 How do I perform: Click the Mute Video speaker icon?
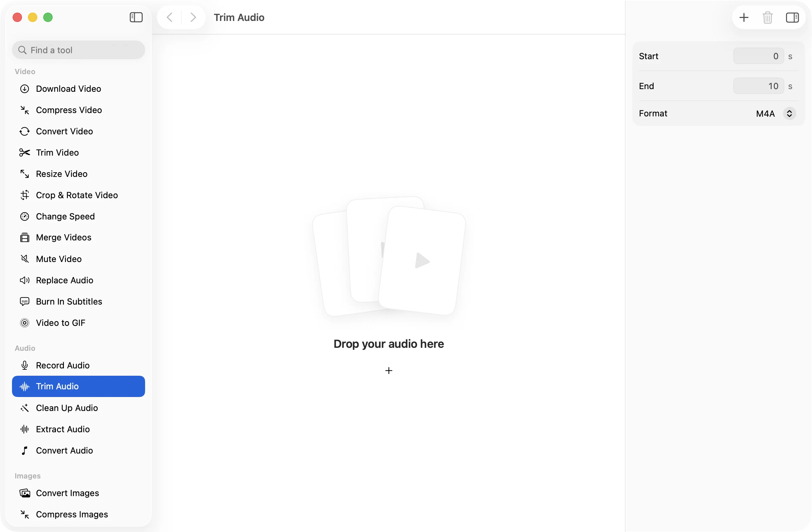pos(25,259)
